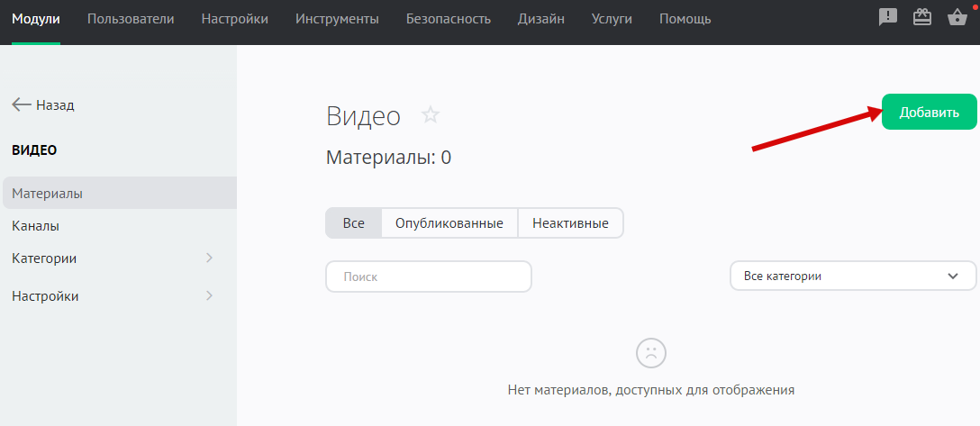Open the Дизайн menu item
The height and width of the screenshot is (426, 980).
point(541,19)
